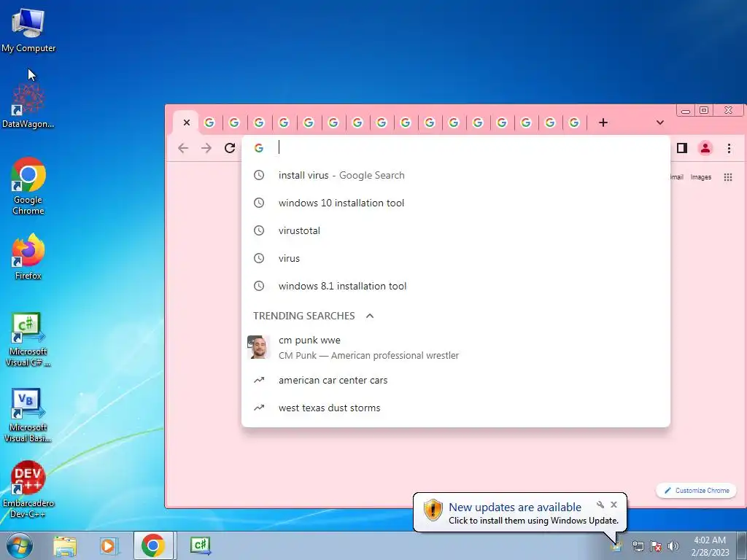The image size is (747, 560).
Task: Select the Microsoft Visual C# desktop shortcut
Action: [28, 339]
